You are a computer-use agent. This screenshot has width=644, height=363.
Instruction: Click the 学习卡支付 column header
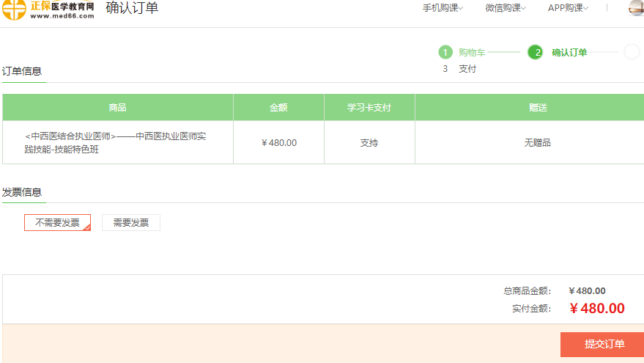pyautogui.click(x=369, y=108)
